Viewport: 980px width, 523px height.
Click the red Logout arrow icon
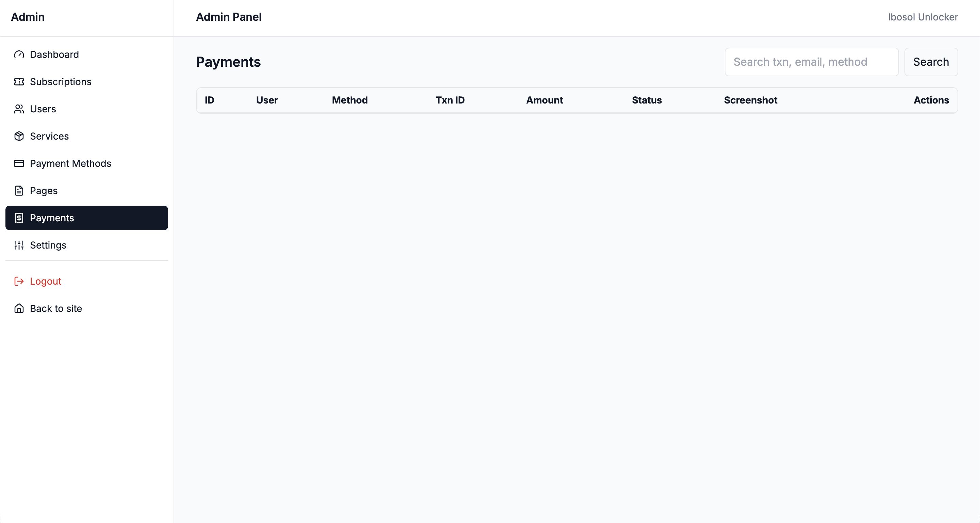pyautogui.click(x=19, y=281)
